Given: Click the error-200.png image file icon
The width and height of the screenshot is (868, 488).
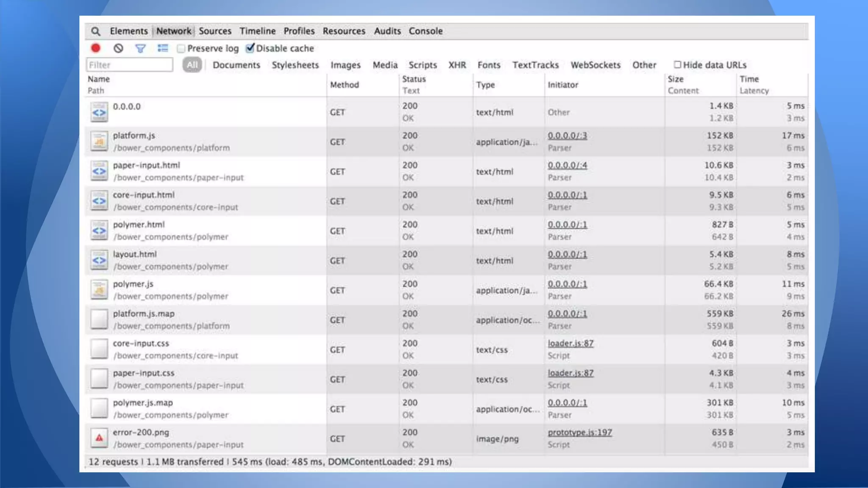Looking at the screenshot, I should click(99, 438).
